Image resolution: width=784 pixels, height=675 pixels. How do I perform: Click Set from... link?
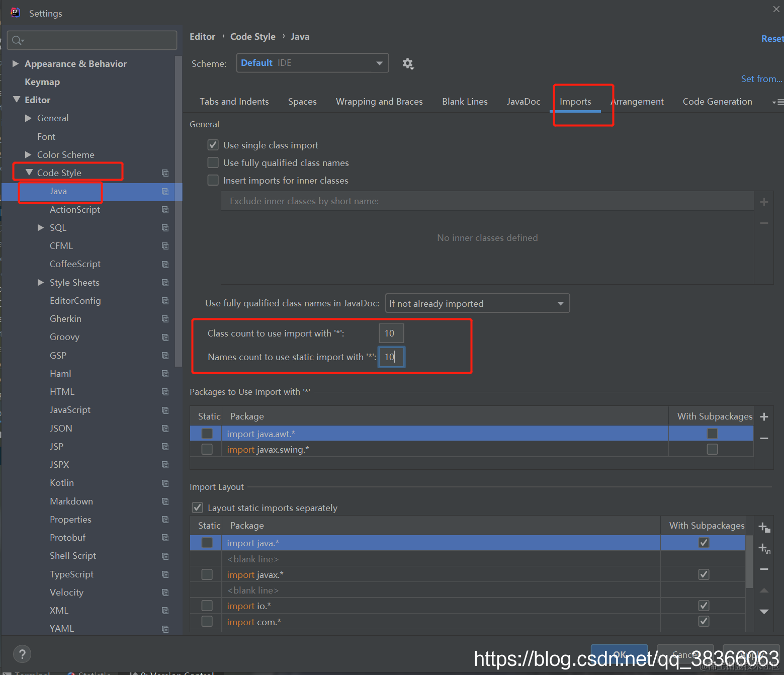point(762,79)
